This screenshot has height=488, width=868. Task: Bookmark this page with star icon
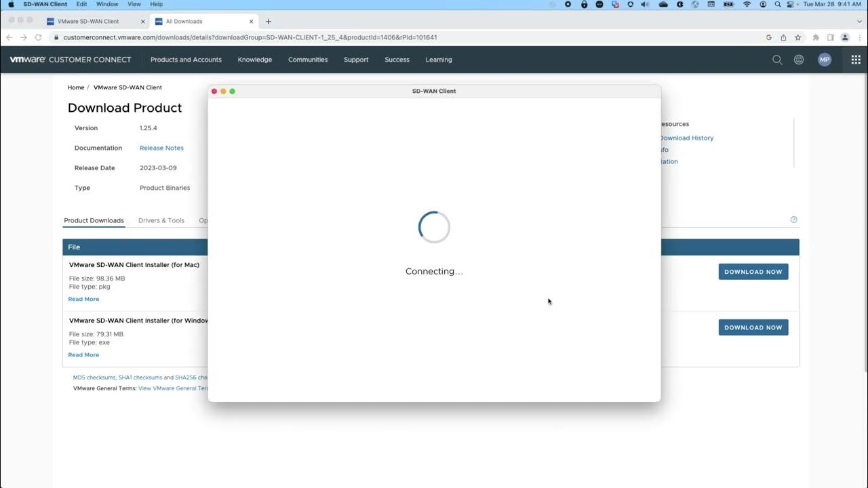tap(798, 37)
